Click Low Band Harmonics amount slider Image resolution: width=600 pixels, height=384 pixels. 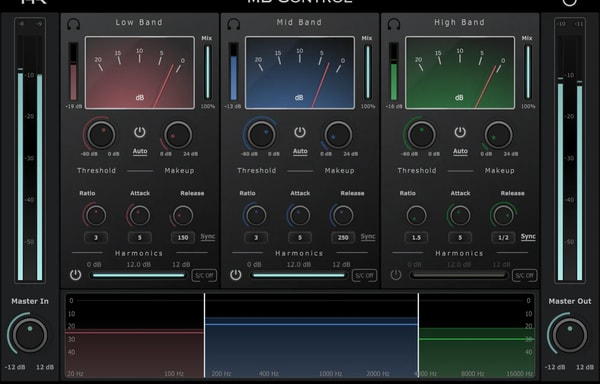coord(139,275)
